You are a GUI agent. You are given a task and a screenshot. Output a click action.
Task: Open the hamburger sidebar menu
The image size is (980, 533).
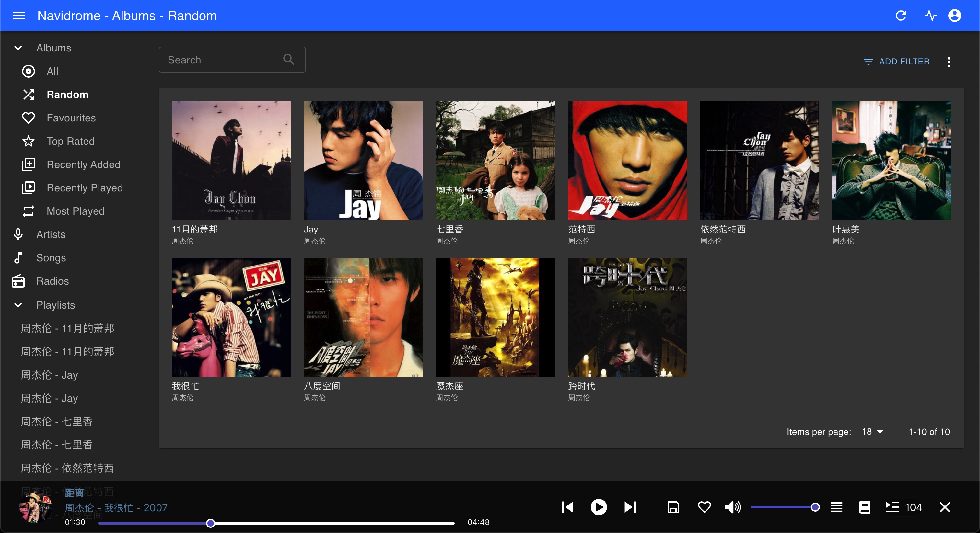click(x=19, y=16)
